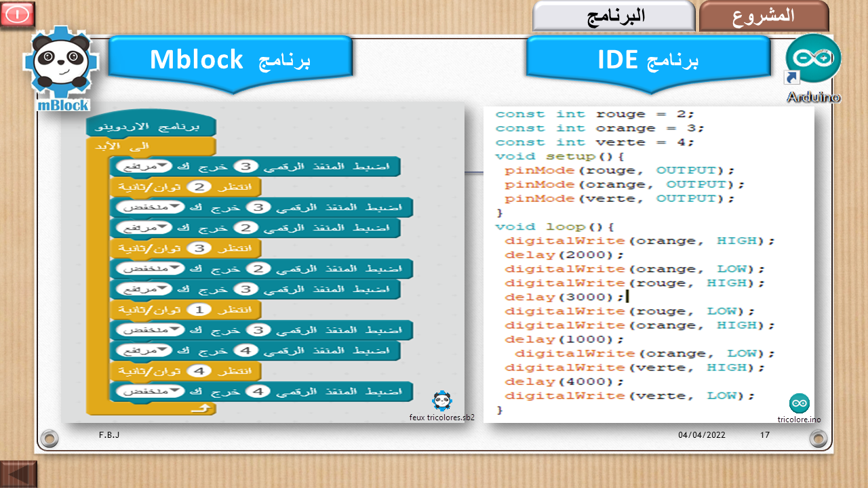Select the wait block's 4 seconds value field
The height and width of the screenshot is (488, 868).
(199, 371)
